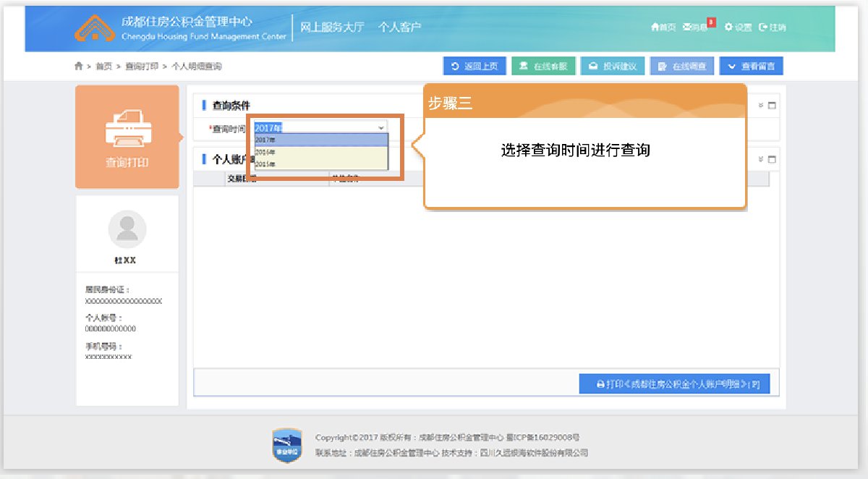Image resolution: width=868 pixels, height=479 pixels.
Task: Collapse the 个人账户 panel with chevron
Action: (761, 160)
